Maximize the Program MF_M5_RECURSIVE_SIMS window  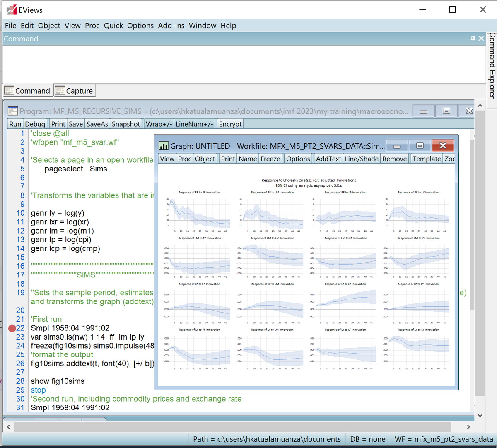point(446,111)
